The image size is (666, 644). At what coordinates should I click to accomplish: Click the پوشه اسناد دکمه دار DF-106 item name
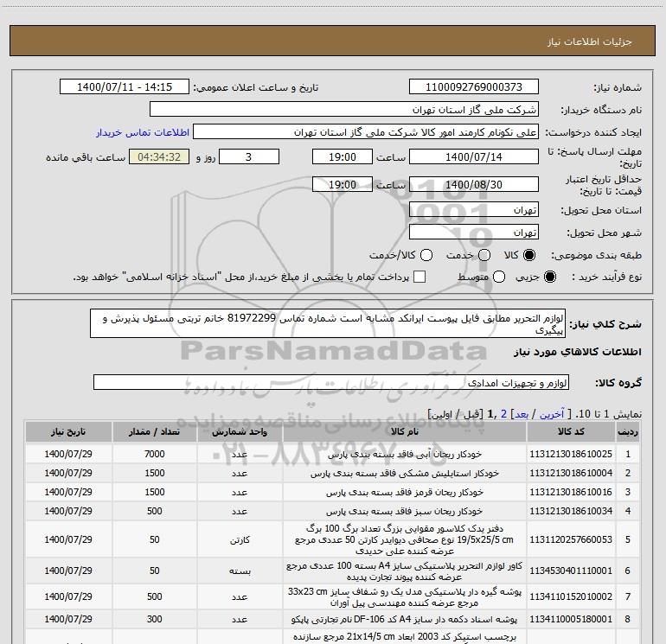(405, 620)
